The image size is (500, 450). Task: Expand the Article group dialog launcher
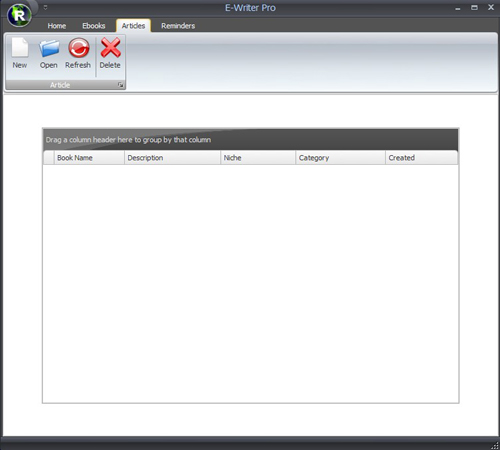pos(120,85)
